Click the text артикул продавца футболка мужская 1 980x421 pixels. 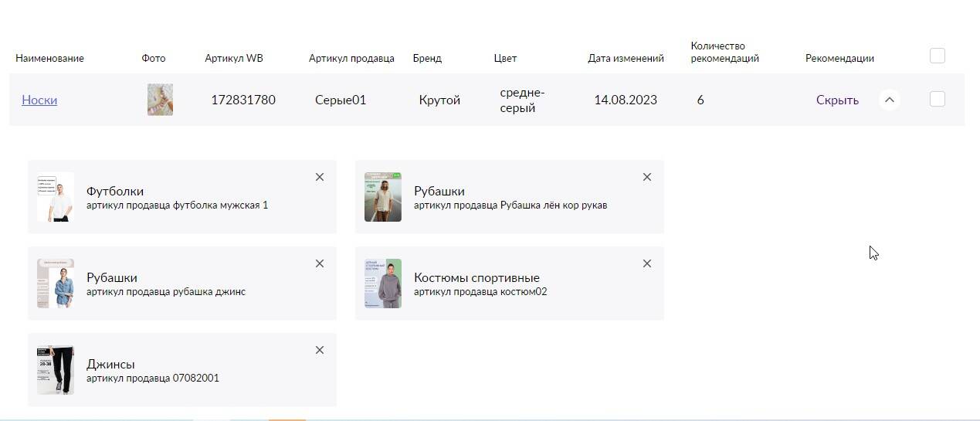tap(178, 205)
